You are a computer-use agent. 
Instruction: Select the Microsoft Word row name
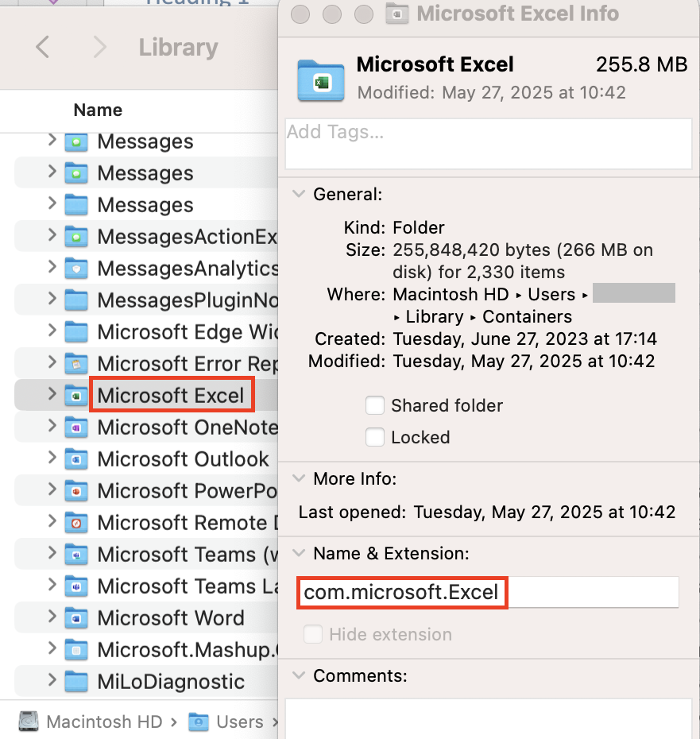coord(171,618)
